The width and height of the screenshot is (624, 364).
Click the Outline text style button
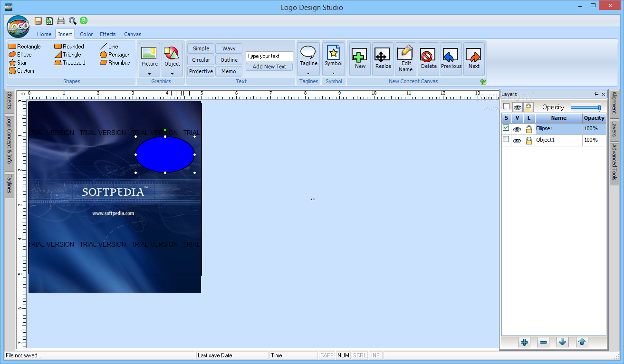229,60
